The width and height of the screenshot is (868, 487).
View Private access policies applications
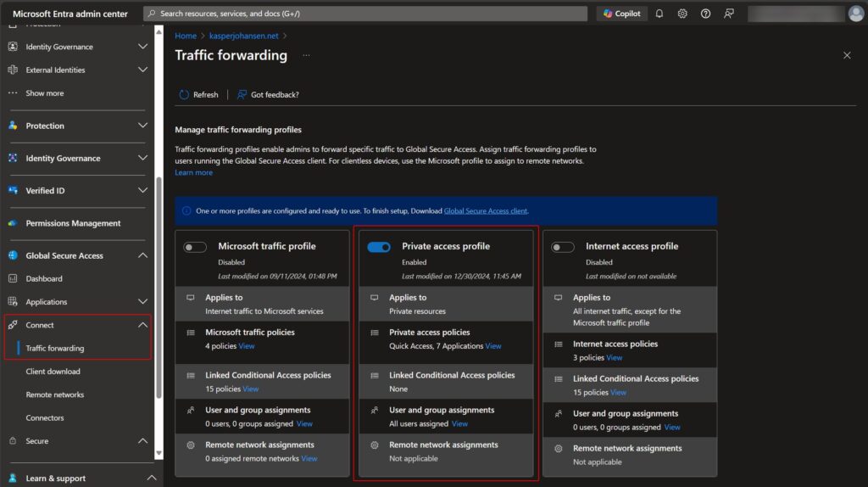coord(493,345)
